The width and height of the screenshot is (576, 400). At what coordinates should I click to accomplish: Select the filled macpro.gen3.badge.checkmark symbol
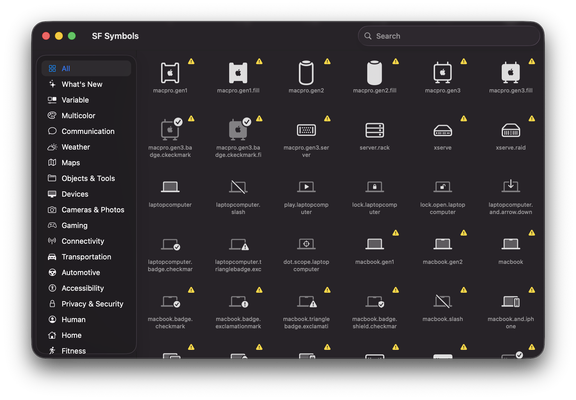tap(239, 129)
